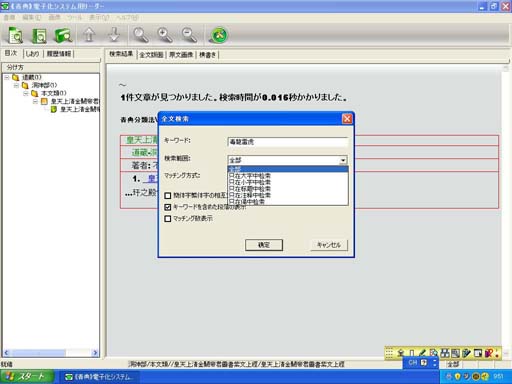Click the zoom out magnifier icon
The height and width of the screenshot is (384, 512).
pos(189,35)
